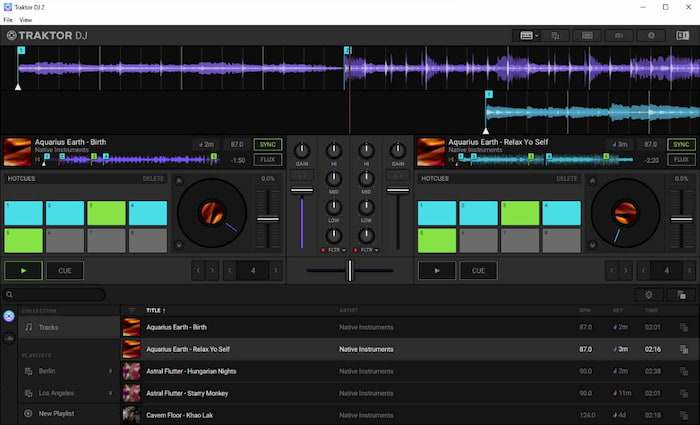Open the deck layout selector icon
Viewport: 700px width, 425px height.
526,36
